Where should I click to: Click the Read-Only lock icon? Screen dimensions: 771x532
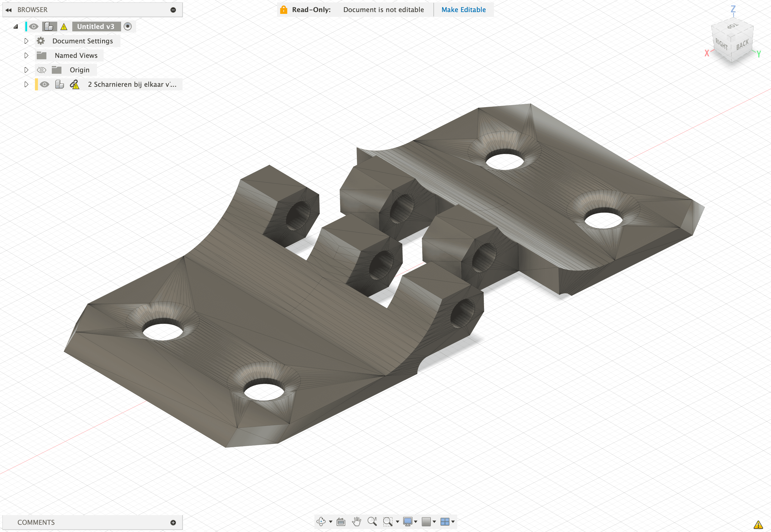pos(283,9)
